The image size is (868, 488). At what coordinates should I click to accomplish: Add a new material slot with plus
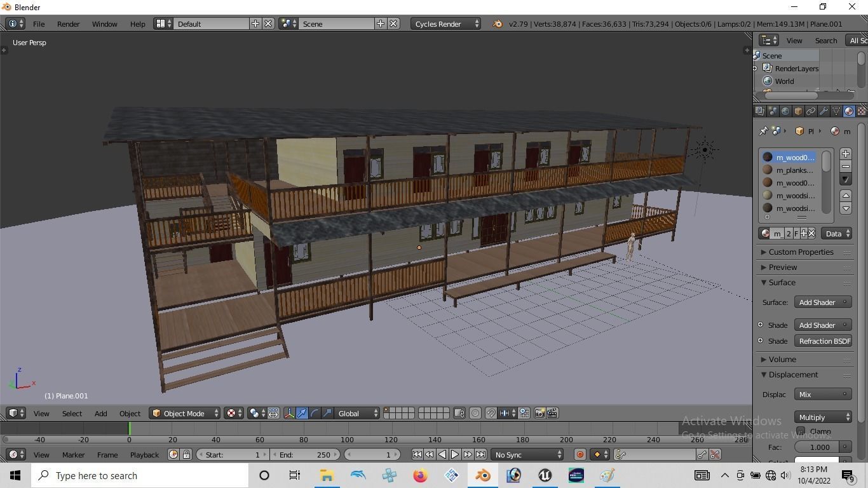(846, 154)
